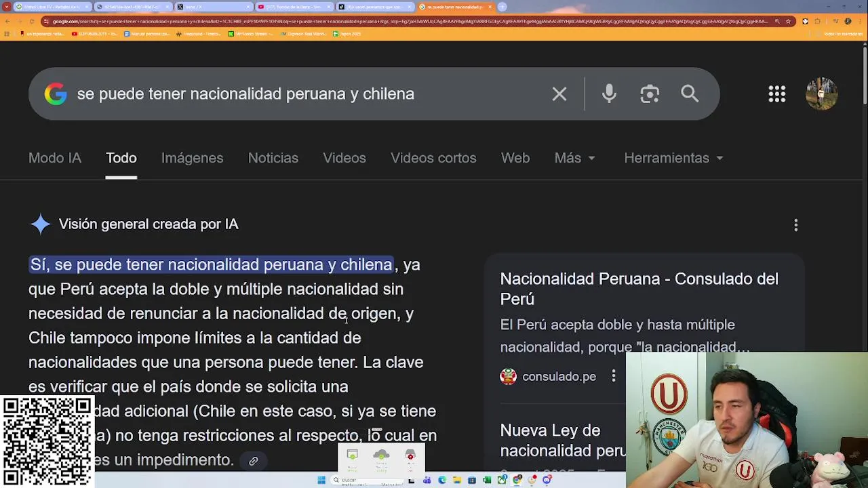Open AI overview three-dot options
Viewport: 868px width, 488px height.
coord(796,224)
